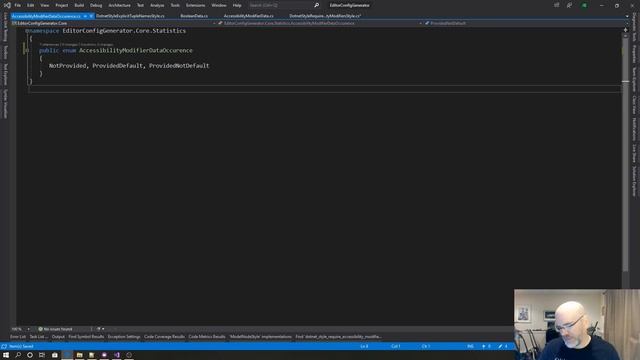Open the green account profile badge
Image resolution: width=640 pixels, height=360 pixels.
[584, 5]
